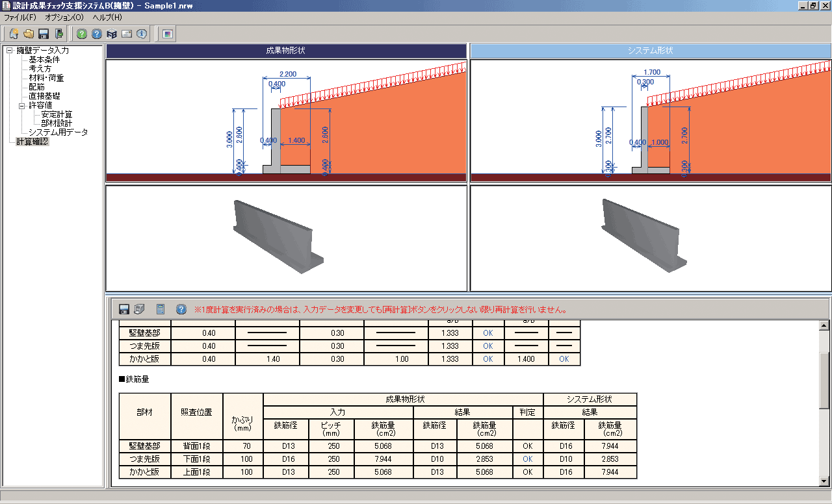
Task: Select the 成果物形状 header tab
Action: pyautogui.click(x=286, y=51)
